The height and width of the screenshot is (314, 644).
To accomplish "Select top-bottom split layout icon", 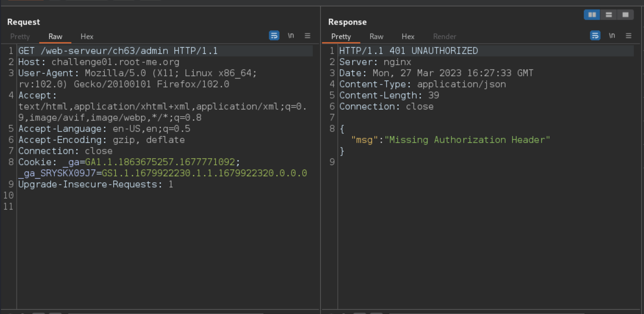I will click(x=609, y=15).
